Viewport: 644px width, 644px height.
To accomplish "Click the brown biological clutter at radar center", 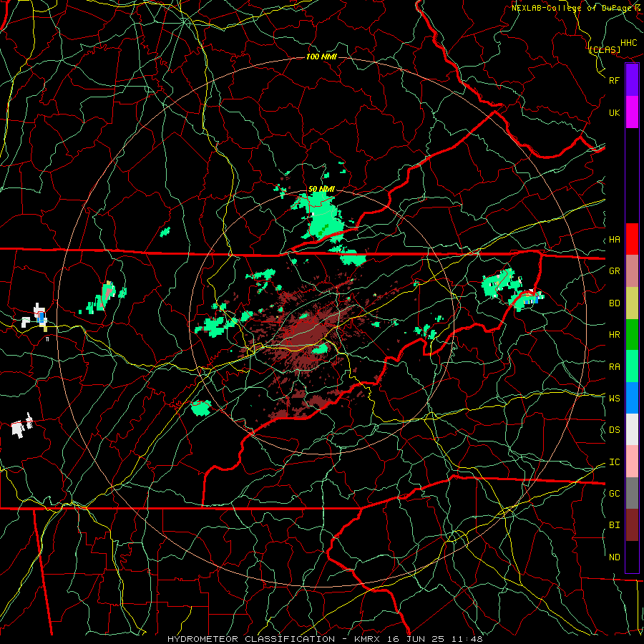I will pyautogui.click(x=306, y=333).
